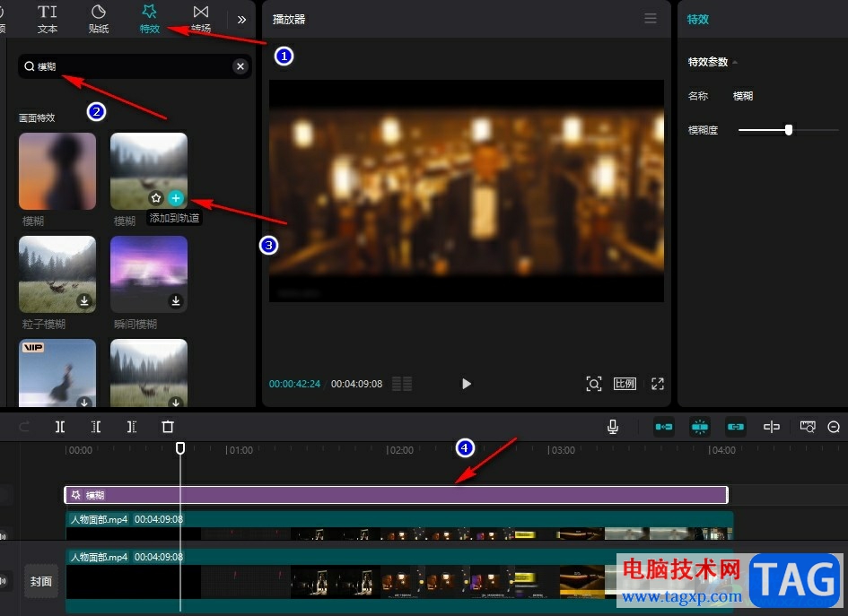Enter fullscreen preview mode
This screenshot has height=616, width=848.
point(658,384)
